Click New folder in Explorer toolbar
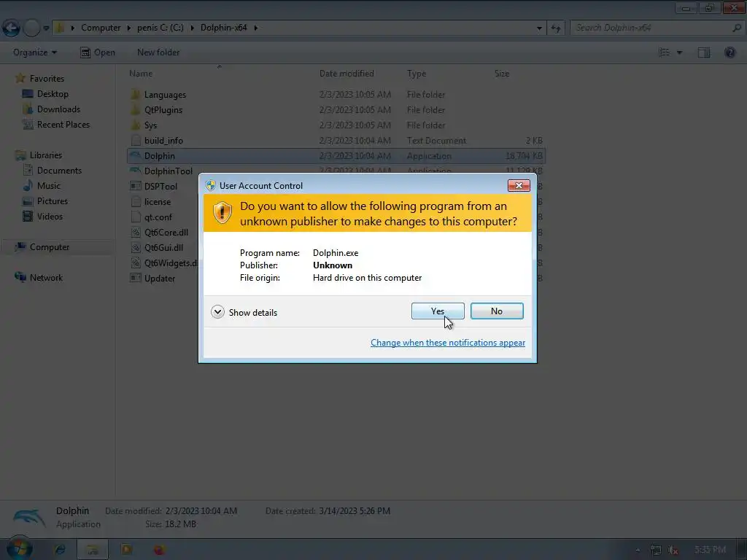The height and width of the screenshot is (560, 747). 158,52
